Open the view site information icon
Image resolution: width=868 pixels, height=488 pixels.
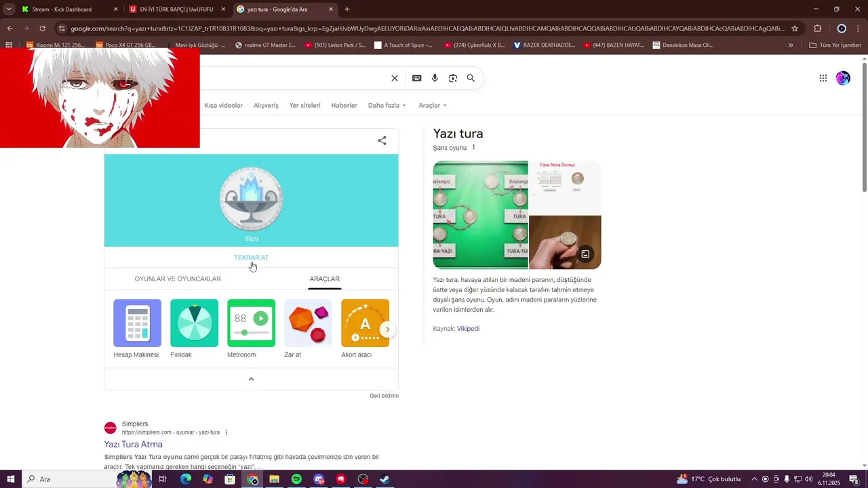pyautogui.click(x=62, y=28)
